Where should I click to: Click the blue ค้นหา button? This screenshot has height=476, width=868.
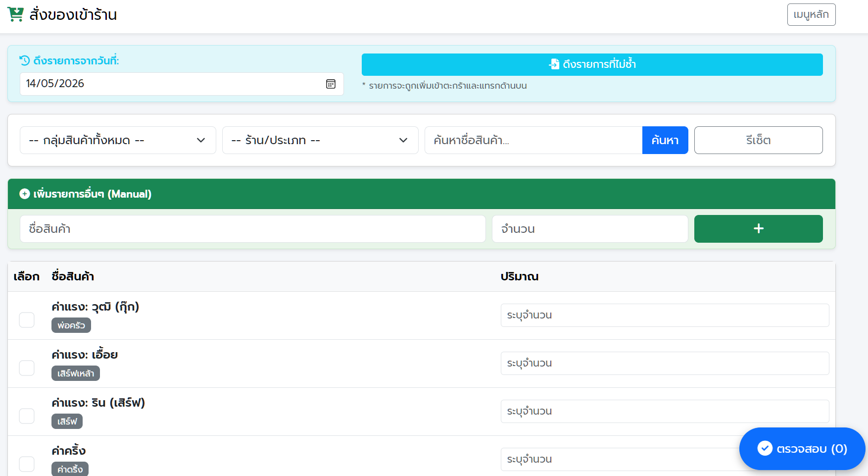(x=665, y=140)
